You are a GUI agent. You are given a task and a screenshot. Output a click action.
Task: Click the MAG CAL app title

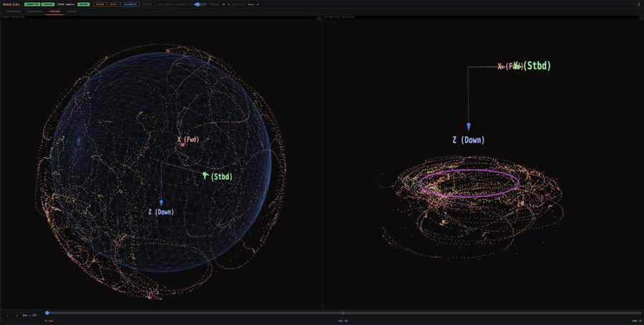tap(11, 4)
